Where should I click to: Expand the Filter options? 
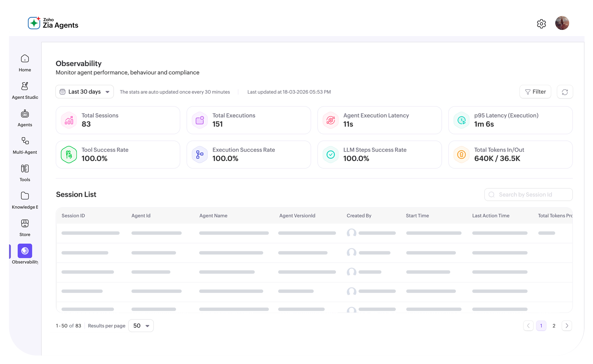[535, 91]
